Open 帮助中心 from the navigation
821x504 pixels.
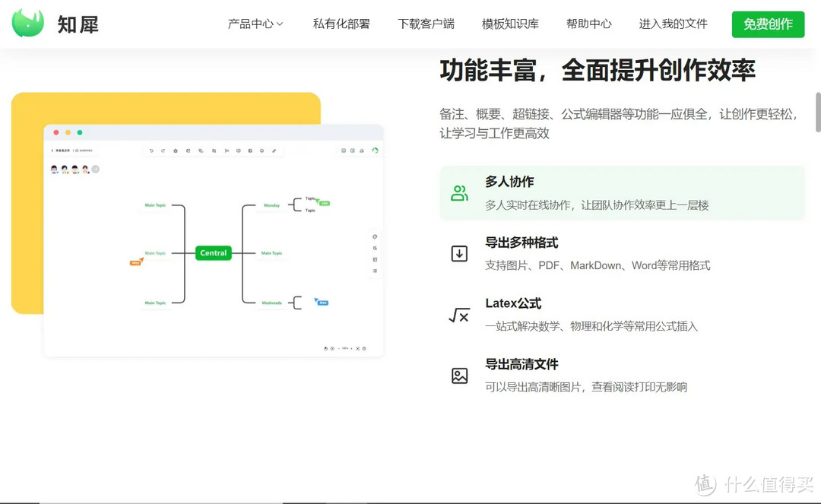tap(588, 24)
